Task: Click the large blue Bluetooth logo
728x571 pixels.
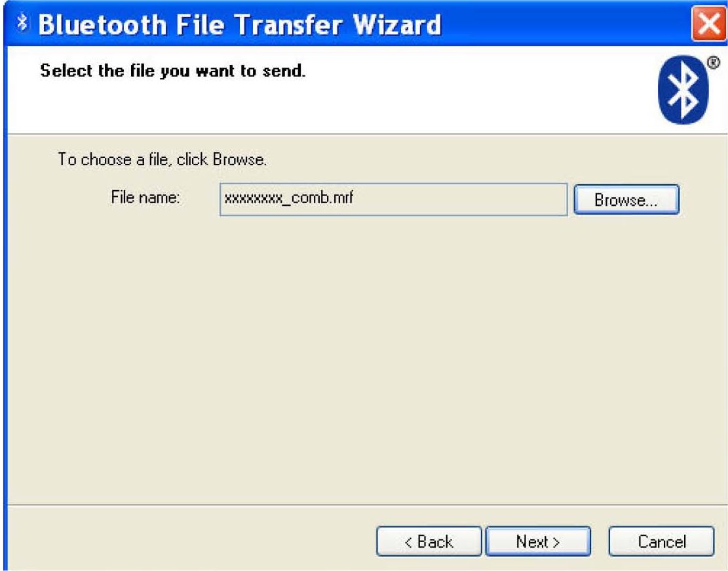Action: (683, 90)
